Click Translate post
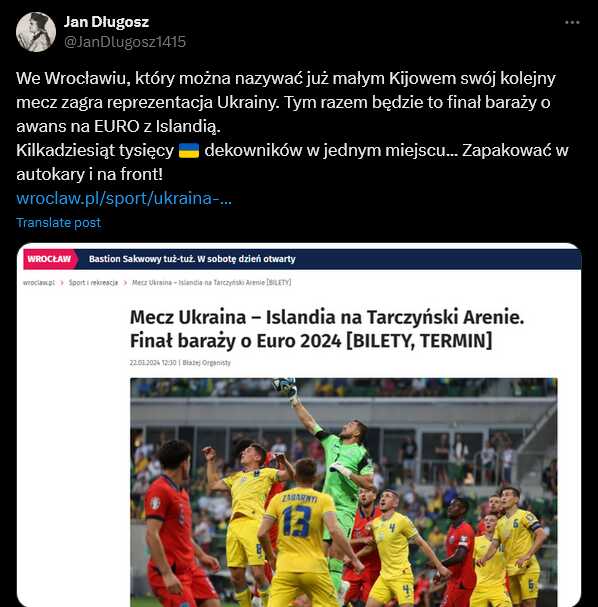Viewport: 598px width, 607px height. 58,223
